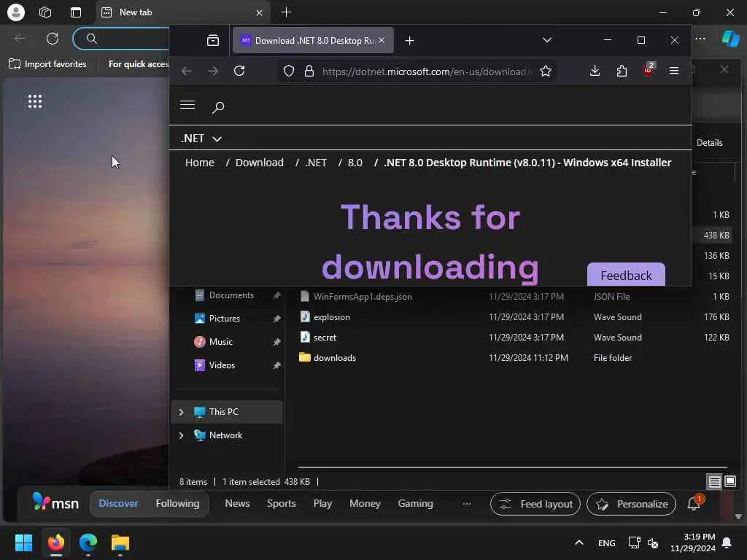Viewport: 747px width, 560px height.
Task: Reload the Firefox page
Action: [239, 71]
